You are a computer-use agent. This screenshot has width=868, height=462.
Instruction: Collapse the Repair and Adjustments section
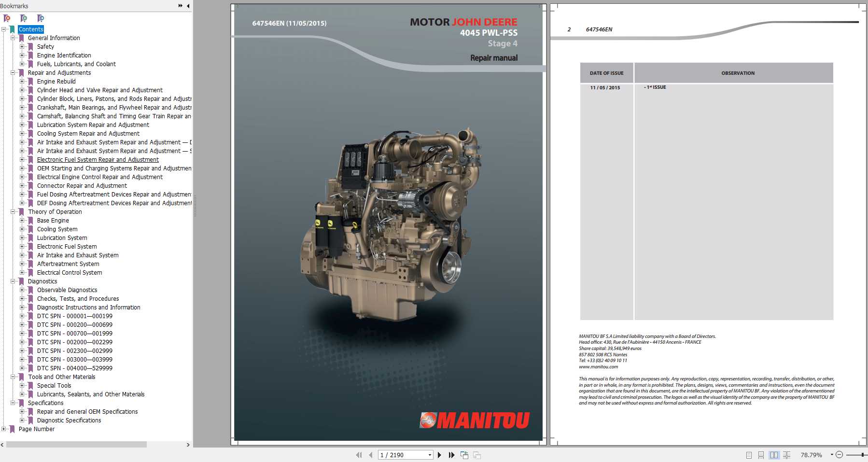coord(13,73)
